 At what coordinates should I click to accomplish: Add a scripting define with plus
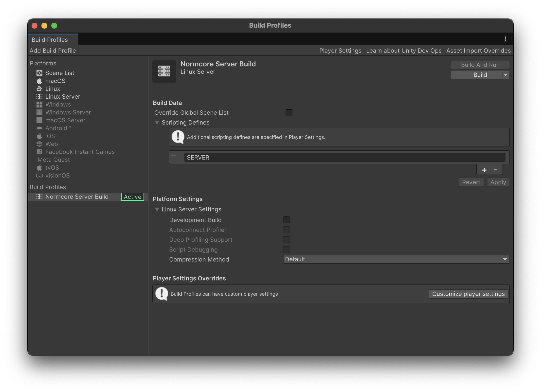(484, 170)
